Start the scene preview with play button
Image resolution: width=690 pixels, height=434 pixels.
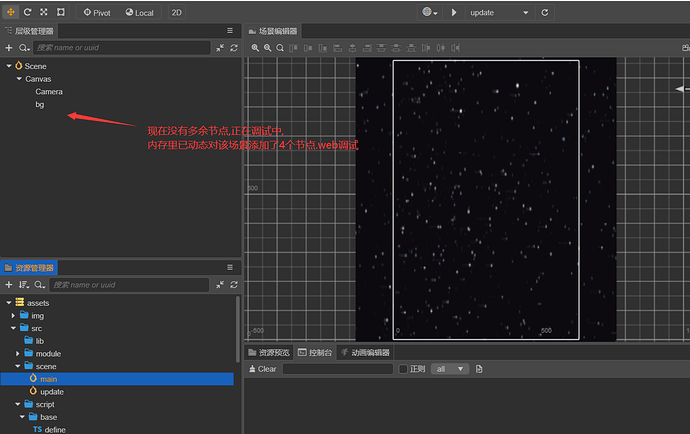point(454,12)
